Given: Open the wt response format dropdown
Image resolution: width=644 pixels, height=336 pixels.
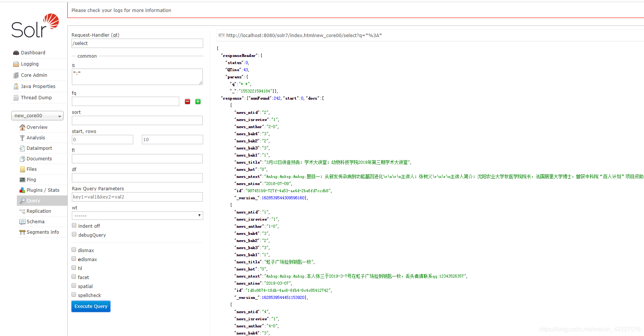Looking at the screenshot, I should (137, 215).
